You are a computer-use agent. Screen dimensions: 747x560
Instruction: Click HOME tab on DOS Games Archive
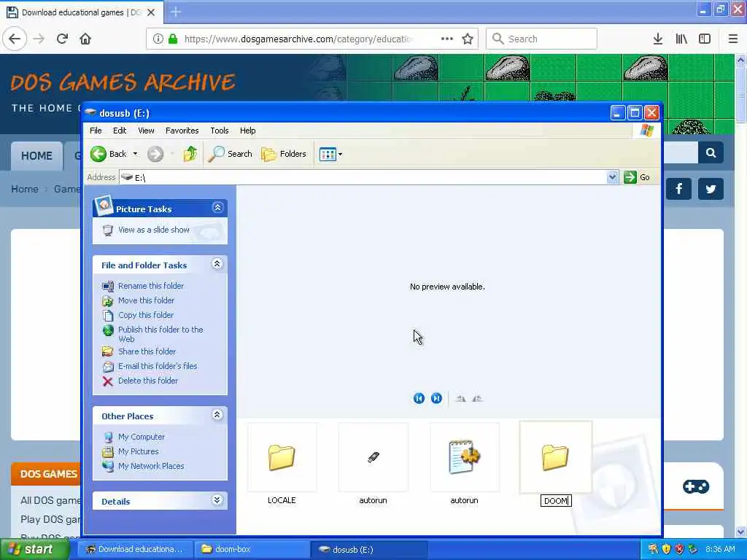coord(36,156)
